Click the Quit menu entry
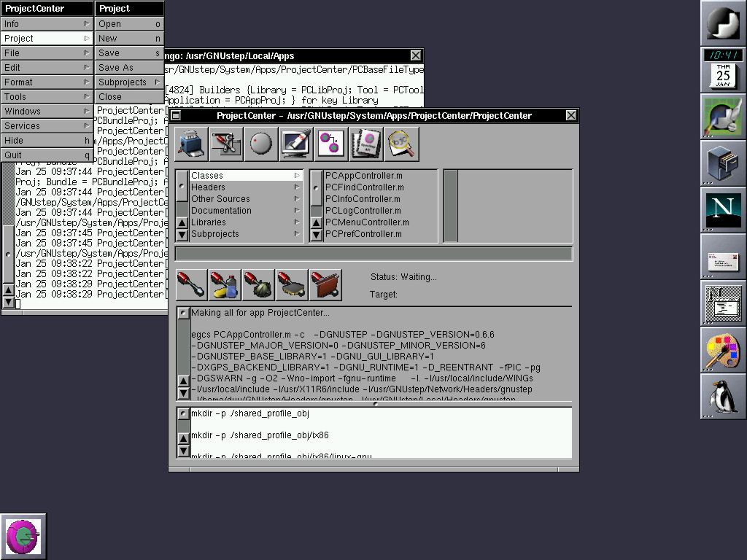 coord(47,155)
